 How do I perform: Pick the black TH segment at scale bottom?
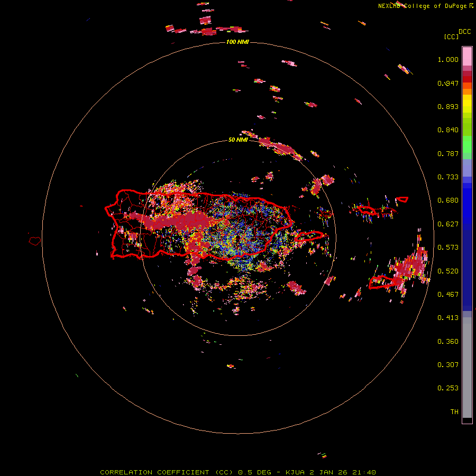coord(467,420)
